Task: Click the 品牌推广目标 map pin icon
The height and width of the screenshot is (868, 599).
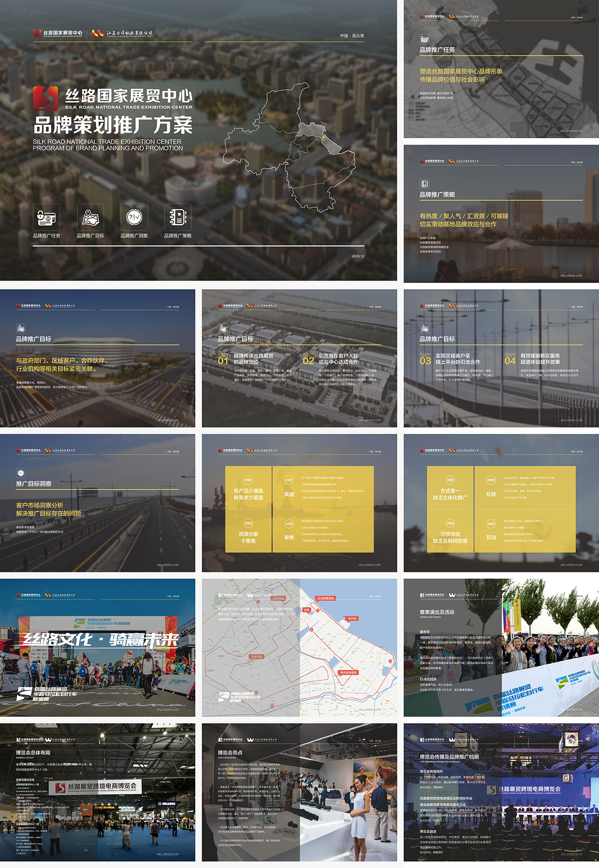Action: [x=90, y=217]
